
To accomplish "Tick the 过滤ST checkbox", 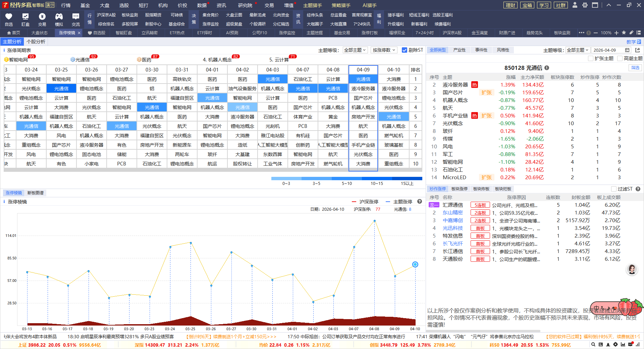I will tap(614, 189).
